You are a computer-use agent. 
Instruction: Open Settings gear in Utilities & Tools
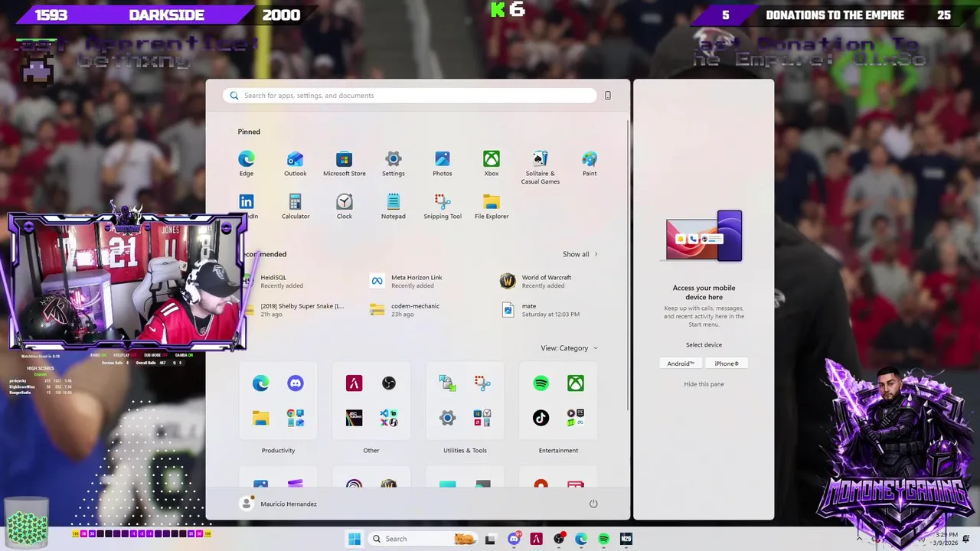(x=447, y=418)
